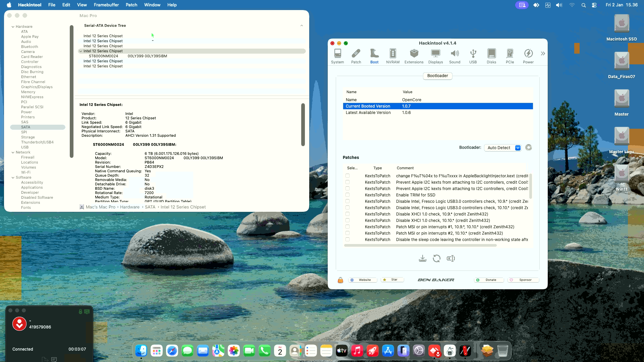Image resolution: width=644 pixels, height=362 pixels.
Task: Click the Sponsor button
Action: coord(523,280)
